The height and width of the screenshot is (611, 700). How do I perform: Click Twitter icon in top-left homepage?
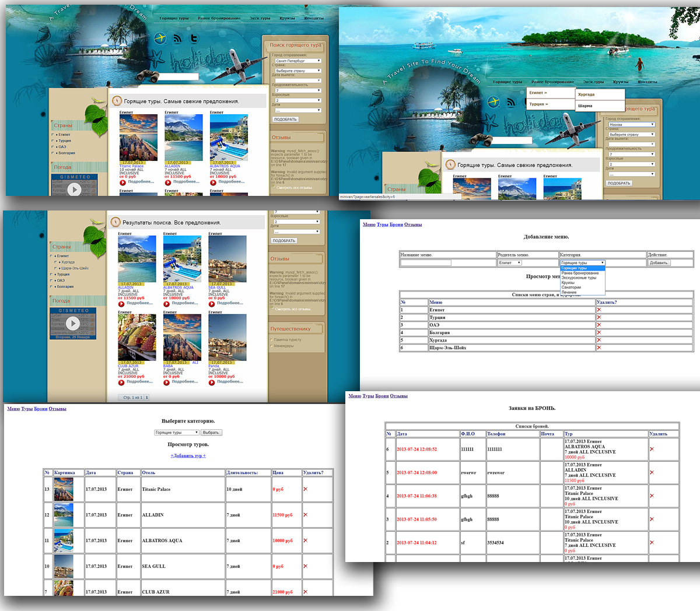click(x=194, y=38)
